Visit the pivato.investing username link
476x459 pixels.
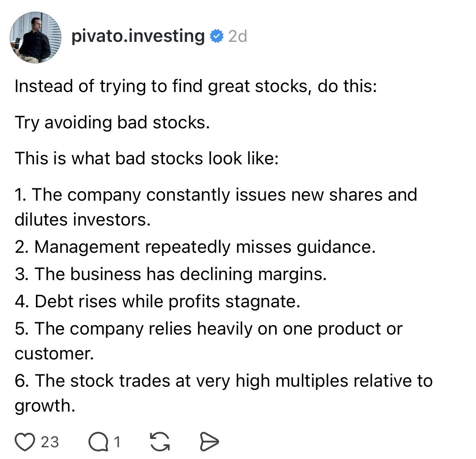click(138, 36)
